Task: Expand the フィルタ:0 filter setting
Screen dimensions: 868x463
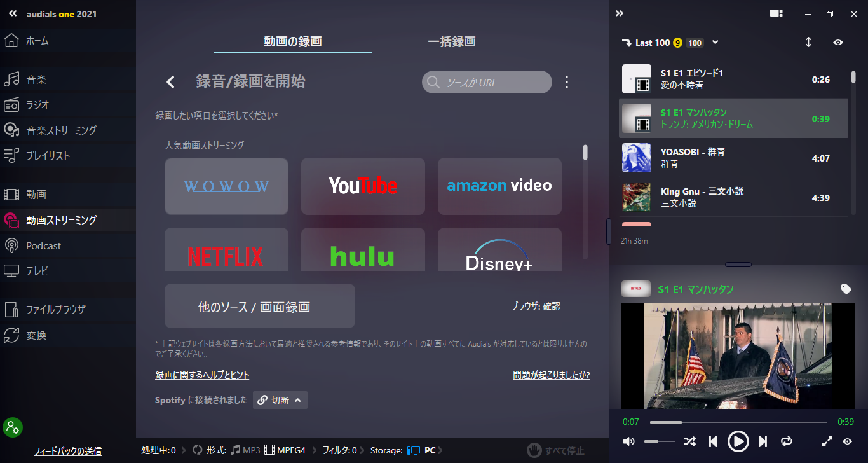Action: click(x=343, y=450)
